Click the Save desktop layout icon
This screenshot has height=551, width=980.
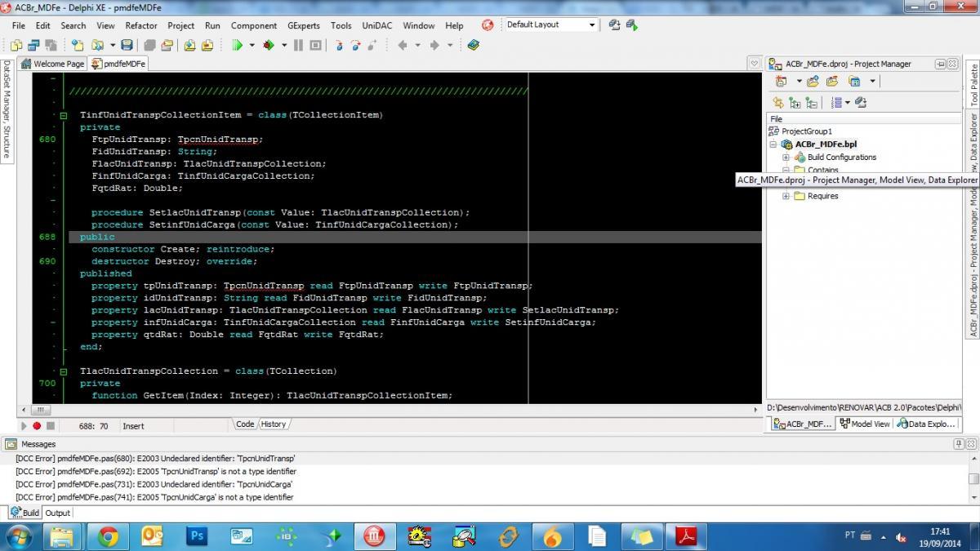point(615,25)
